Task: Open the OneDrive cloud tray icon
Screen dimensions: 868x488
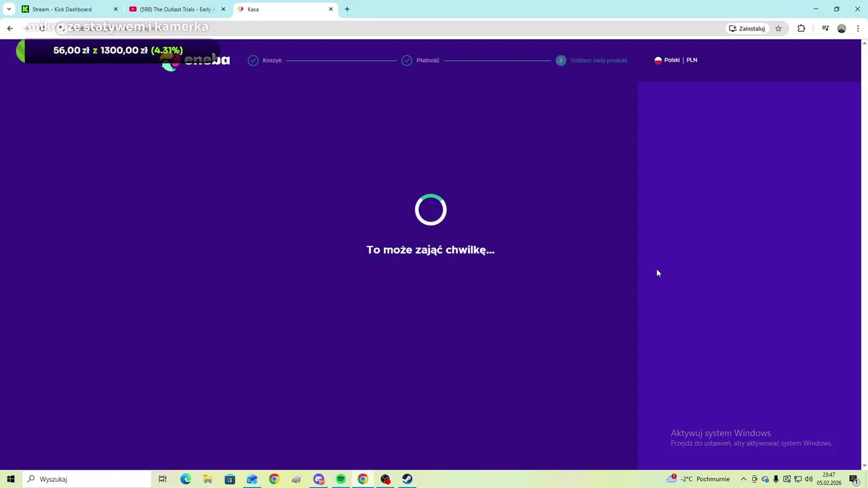Action: click(765, 479)
